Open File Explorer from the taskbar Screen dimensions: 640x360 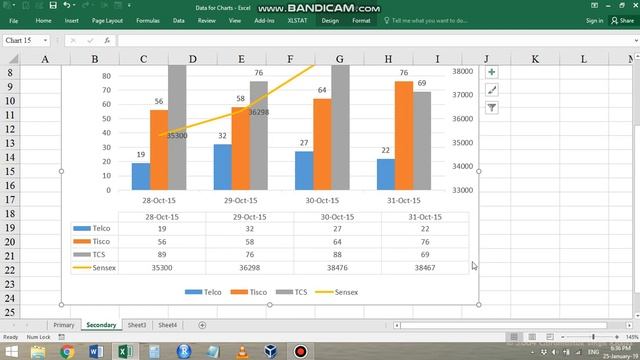point(38,351)
